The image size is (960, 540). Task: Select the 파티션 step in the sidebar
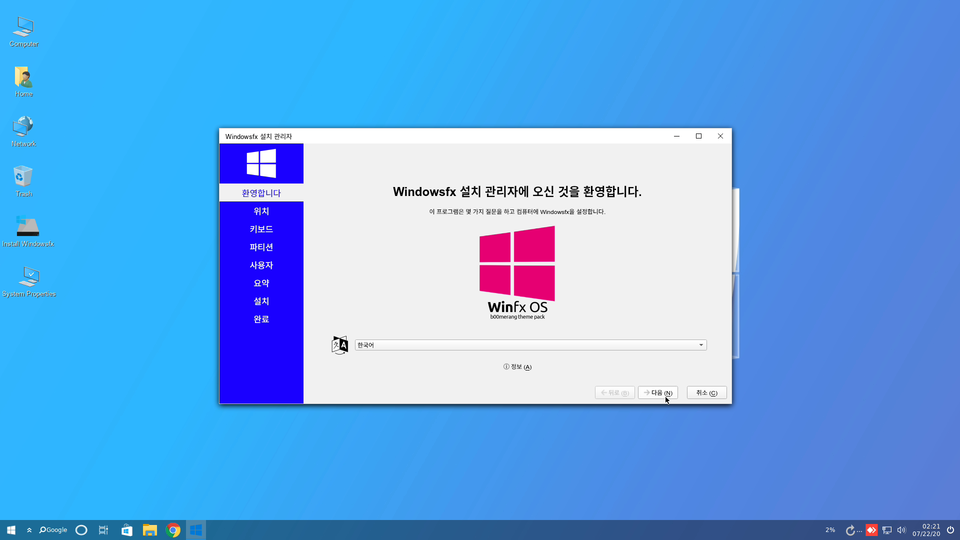[261, 247]
